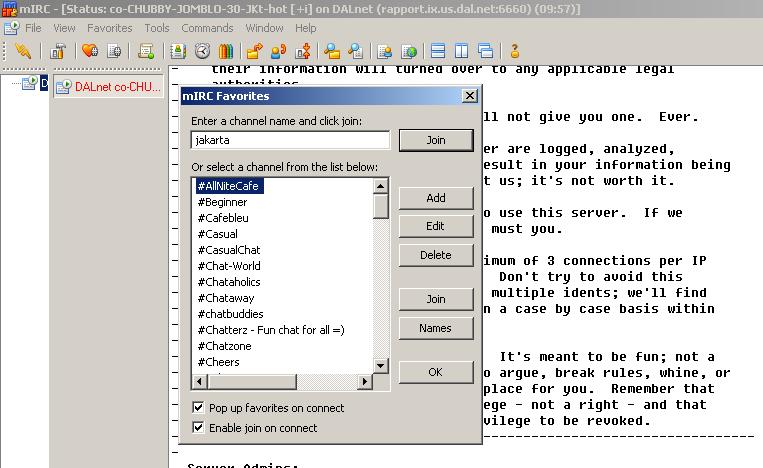Start DCC Chat with the person-phone icon
Screen dimensions: 763x468
[x=278, y=51]
